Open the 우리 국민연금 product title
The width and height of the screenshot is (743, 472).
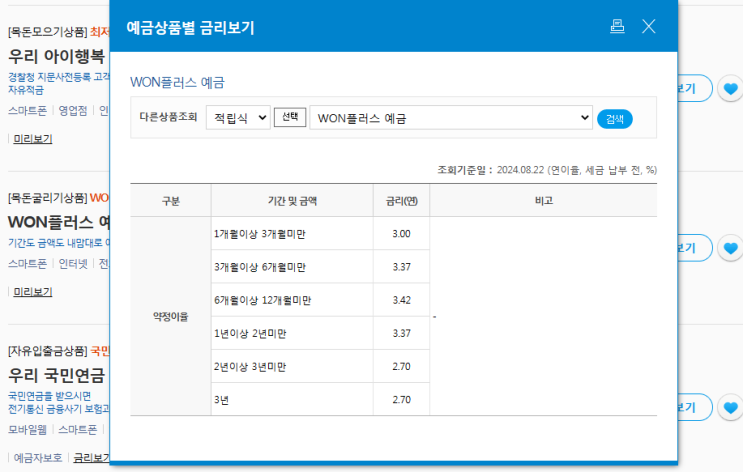[x=56, y=375]
